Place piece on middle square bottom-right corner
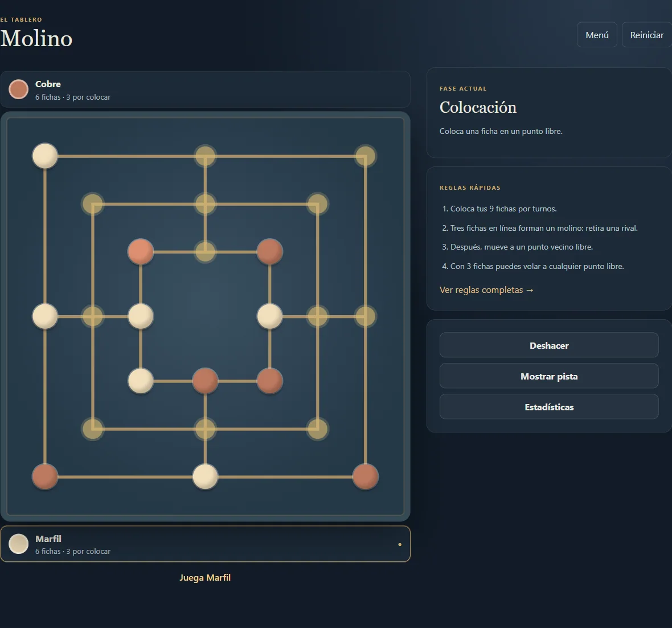The height and width of the screenshot is (628, 672). (318, 429)
